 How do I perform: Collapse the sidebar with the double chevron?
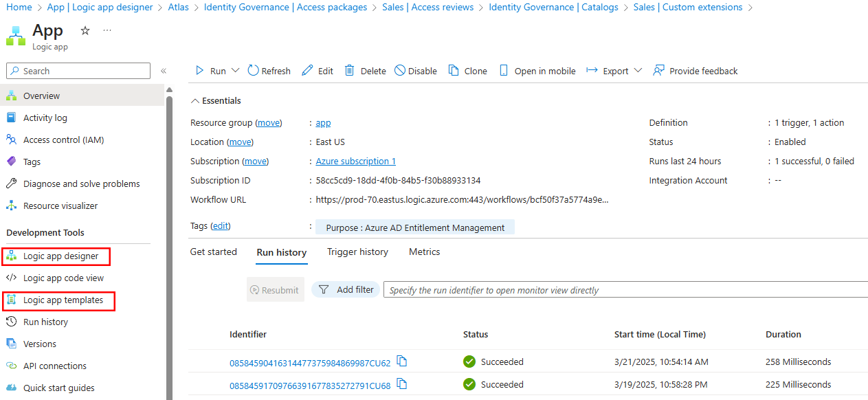point(164,71)
